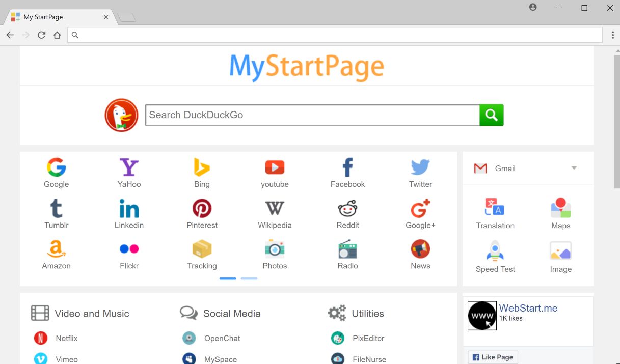Viewport: 620px width, 364px height.
Task: Open Chrome's three-dot menu
Action: point(613,35)
